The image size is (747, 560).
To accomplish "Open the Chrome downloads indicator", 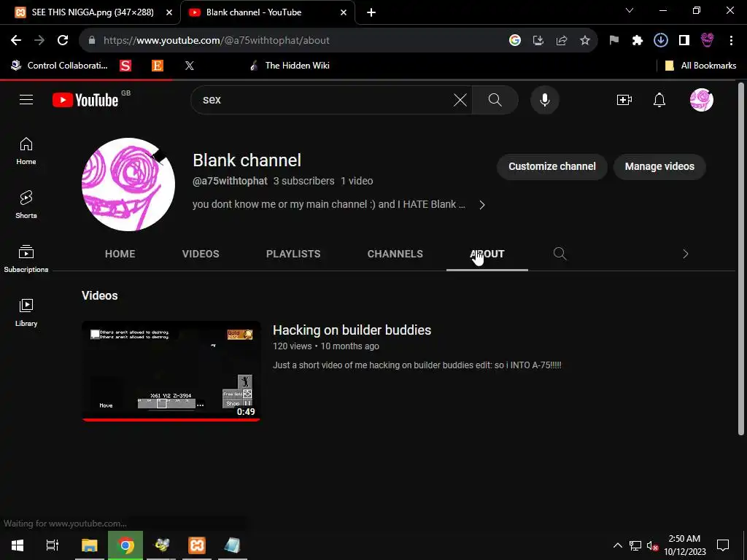I will 661,41.
